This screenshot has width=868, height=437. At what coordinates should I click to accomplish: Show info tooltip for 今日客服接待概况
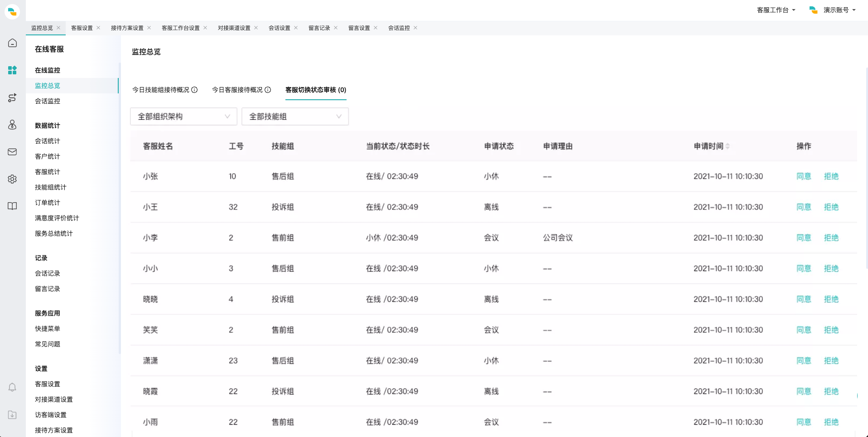click(268, 90)
